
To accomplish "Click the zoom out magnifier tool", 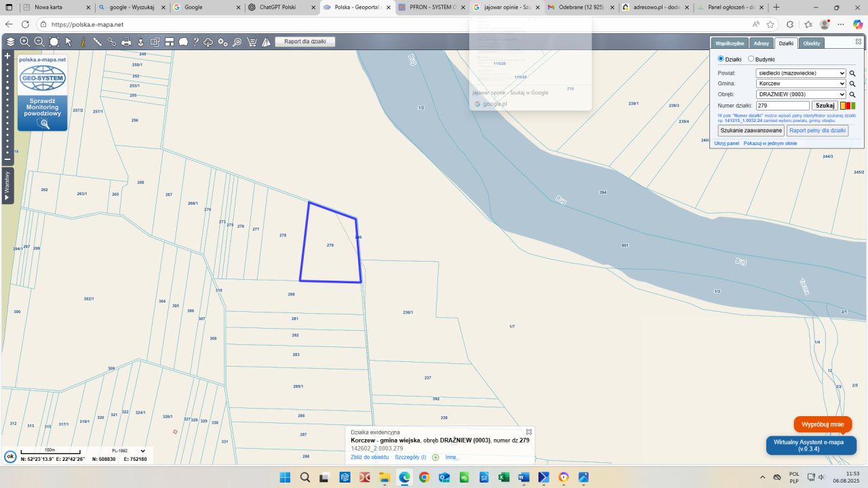I will pyautogui.click(x=39, y=42).
